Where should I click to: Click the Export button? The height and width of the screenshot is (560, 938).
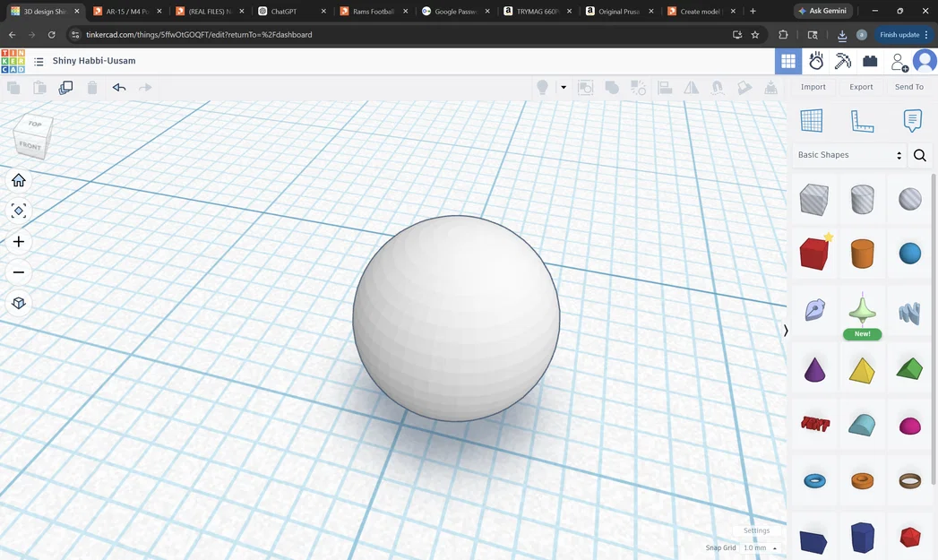pyautogui.click(x=860, y=86)
